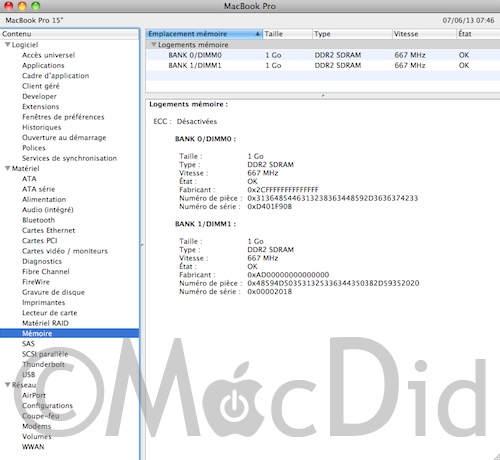The height and width of the screenshot is (460, 500).
Task: Select Imprimantes in the sidebar
Action: click(x=44, y=303)
